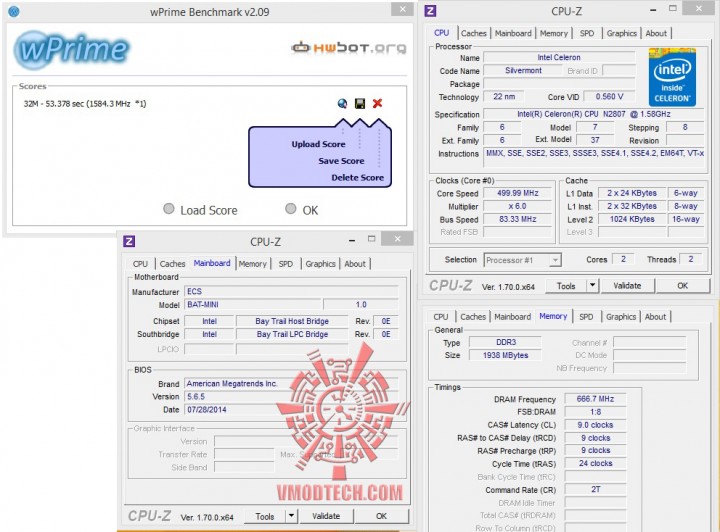Click the Level 2 1024 KBytes cache value

point(632,219)
